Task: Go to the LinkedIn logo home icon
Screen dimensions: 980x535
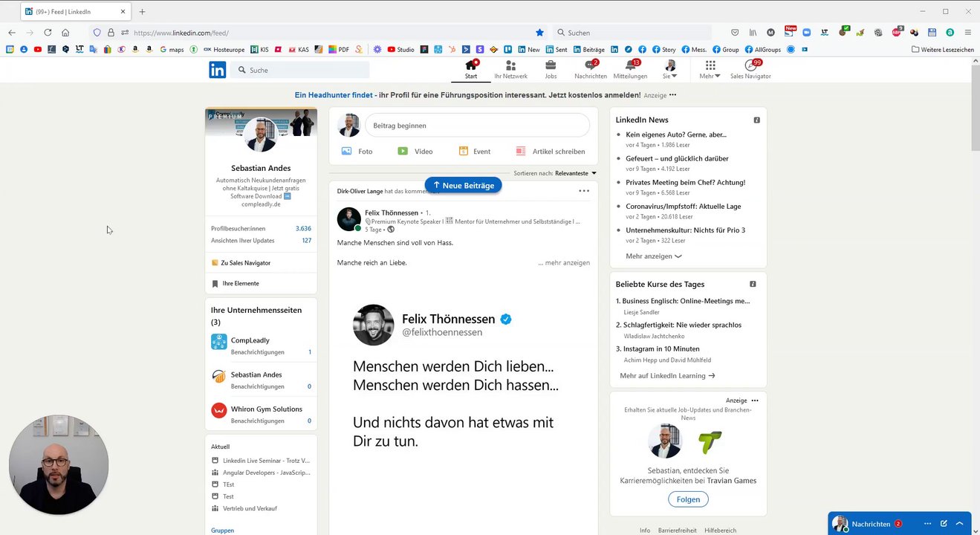Action: coord(217,70)
